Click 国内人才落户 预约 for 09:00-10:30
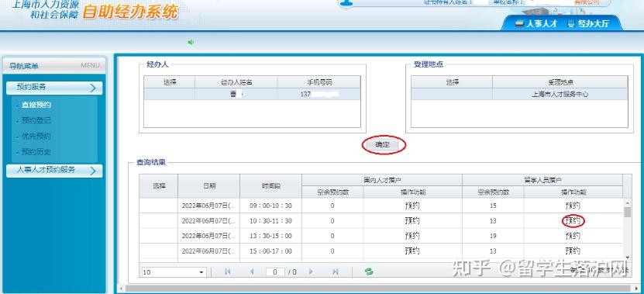 (x=412, y=206)
